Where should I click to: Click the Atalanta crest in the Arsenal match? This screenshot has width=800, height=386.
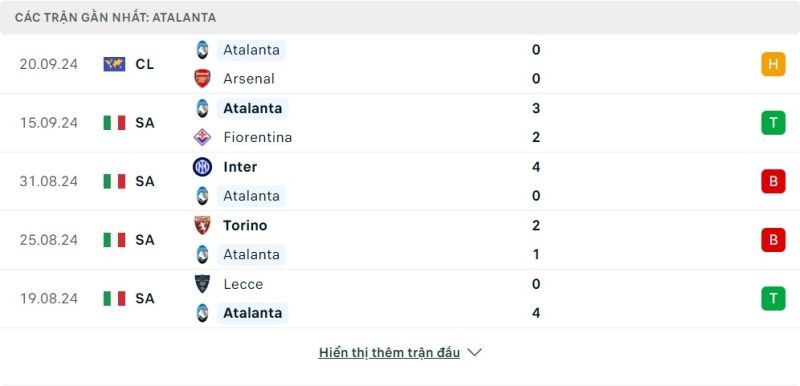203,50
